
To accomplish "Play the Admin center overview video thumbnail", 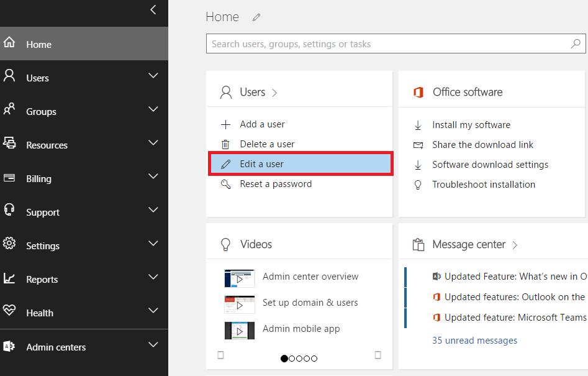I will 239,278.
